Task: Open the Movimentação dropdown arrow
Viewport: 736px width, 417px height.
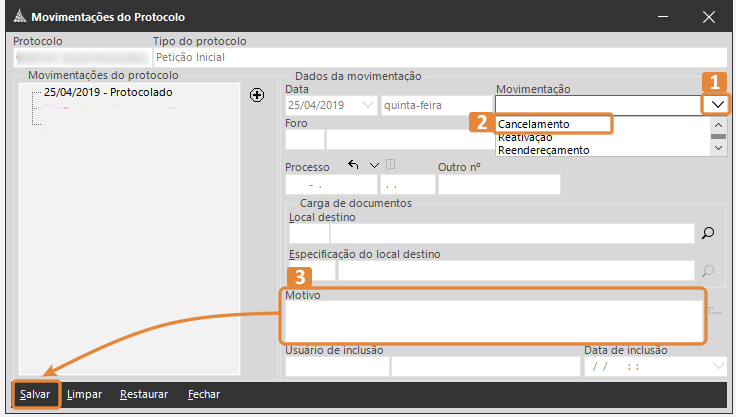Action: point(717,103)
